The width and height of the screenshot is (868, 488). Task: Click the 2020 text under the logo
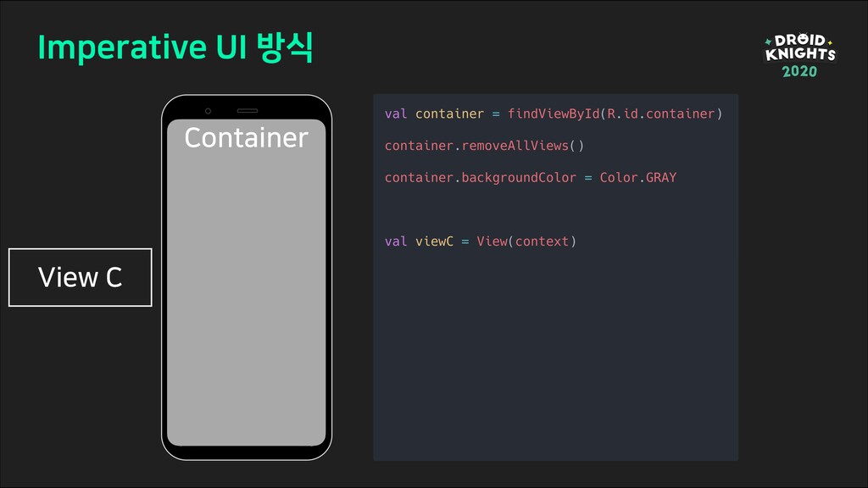pyautogui.click(x=799, y=71)
